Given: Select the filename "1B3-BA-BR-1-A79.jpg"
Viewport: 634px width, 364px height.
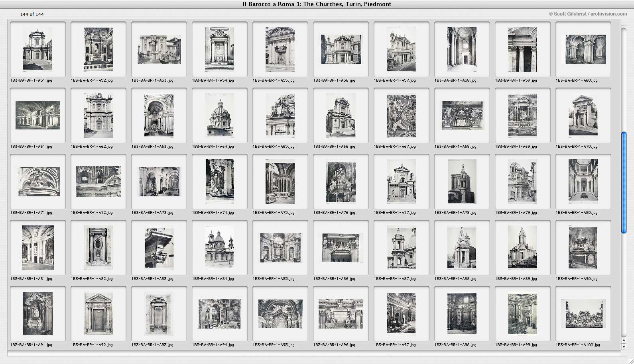Looking at the screenshot, I should point(516,213).
